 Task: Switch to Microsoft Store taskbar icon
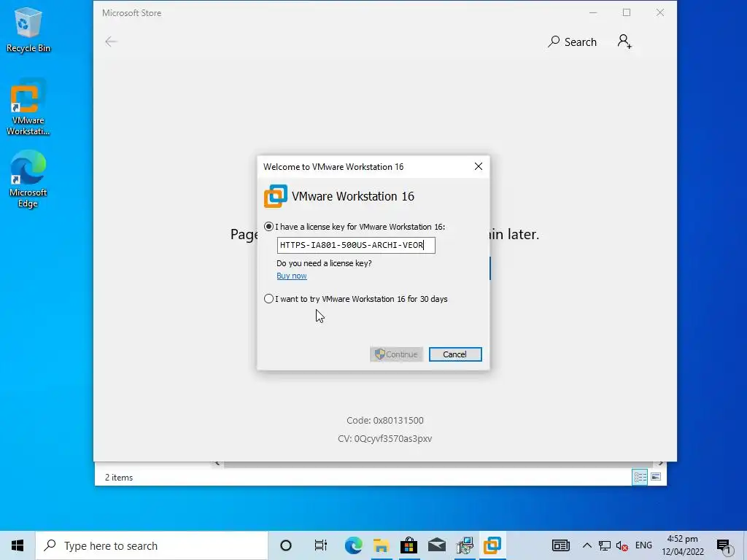pyautogui.click(x=409, y=545)
